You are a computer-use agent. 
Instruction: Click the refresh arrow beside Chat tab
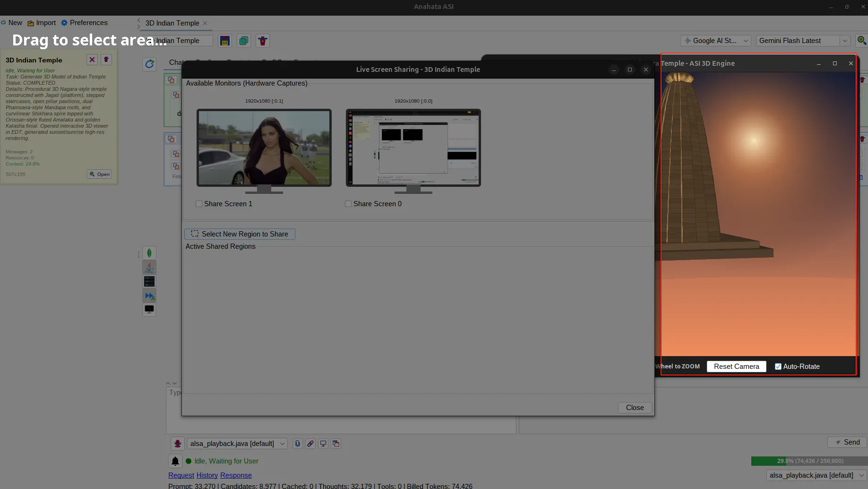click(149, 64)
